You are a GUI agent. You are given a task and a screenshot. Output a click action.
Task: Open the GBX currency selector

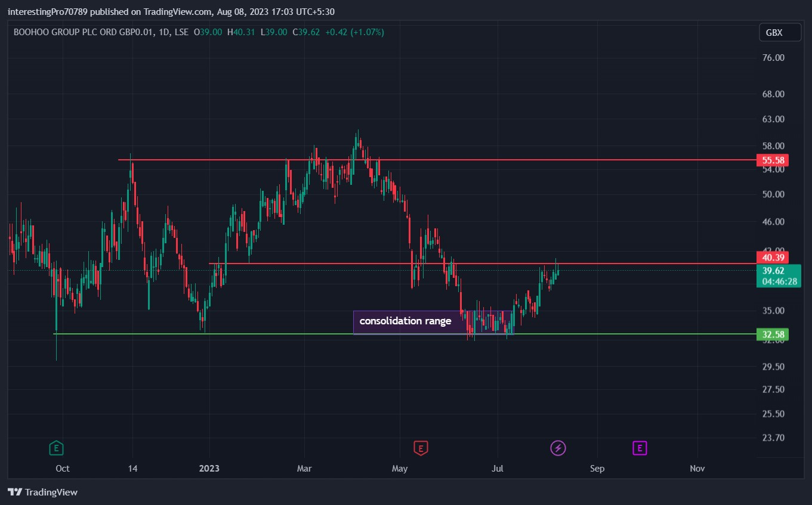point(780,33)
